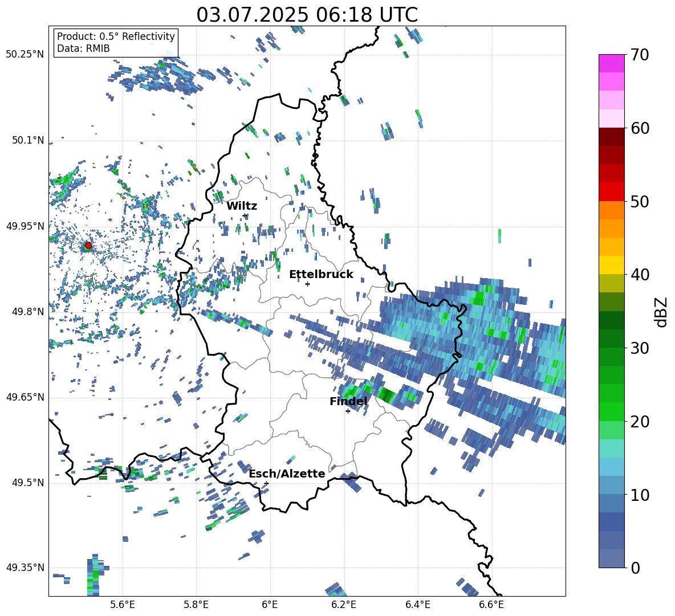The image size is (675, 616).
Task: Click the 6.6°E longitude label
Action: click(491, 605)
